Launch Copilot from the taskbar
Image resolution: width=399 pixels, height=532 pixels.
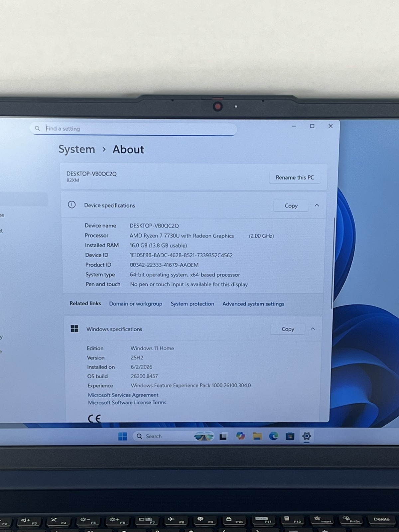tap(240, 436)
